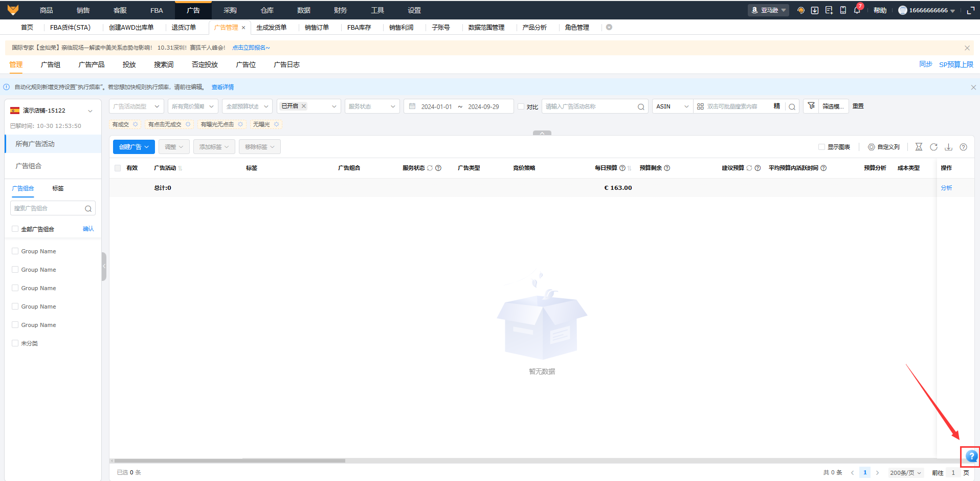Open the 移除标签 dropdown
The height and width of the screenshot is (481, 980).
(260, 147)
